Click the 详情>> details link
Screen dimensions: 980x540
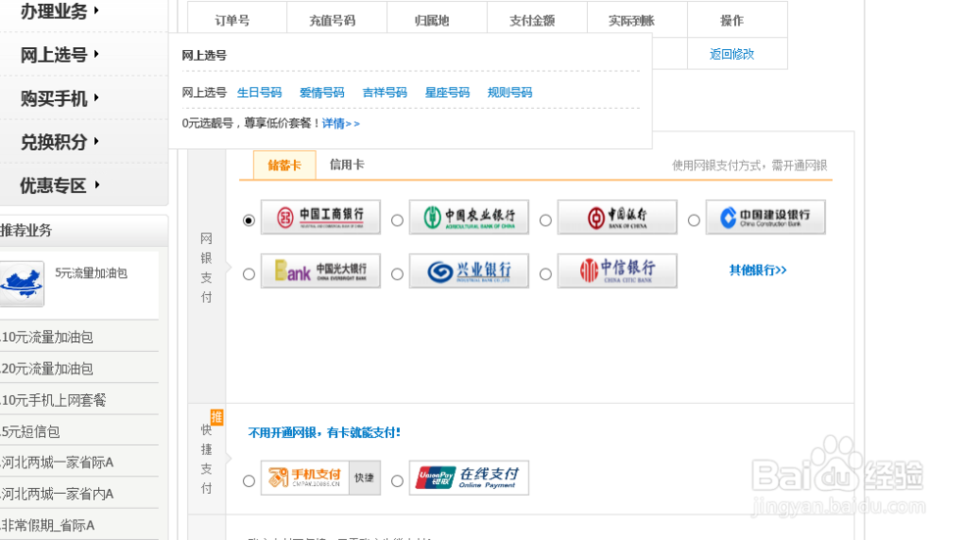click(x=341, y=123)
